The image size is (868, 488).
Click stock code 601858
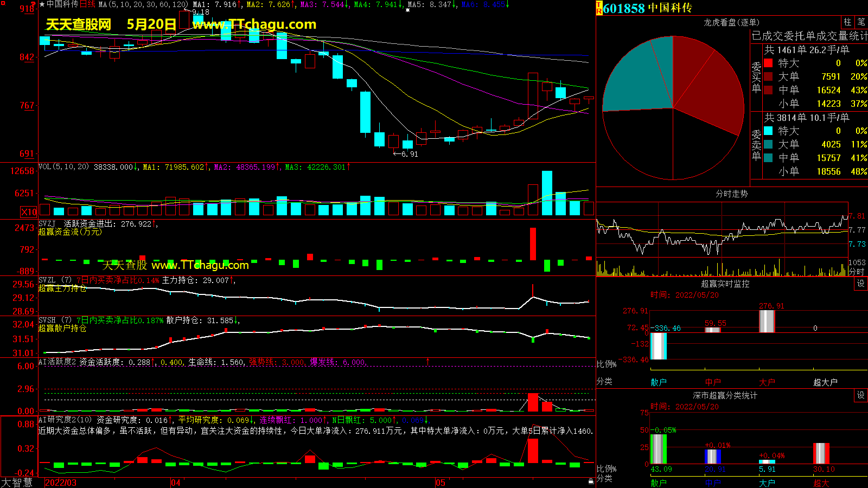(x=624, y=8)
